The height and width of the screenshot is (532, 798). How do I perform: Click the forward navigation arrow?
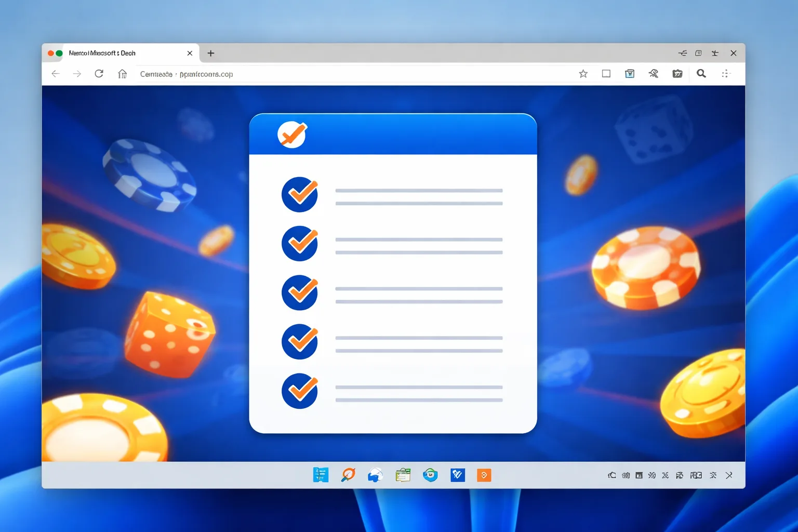pyautogui.click(x=77, y=74)
